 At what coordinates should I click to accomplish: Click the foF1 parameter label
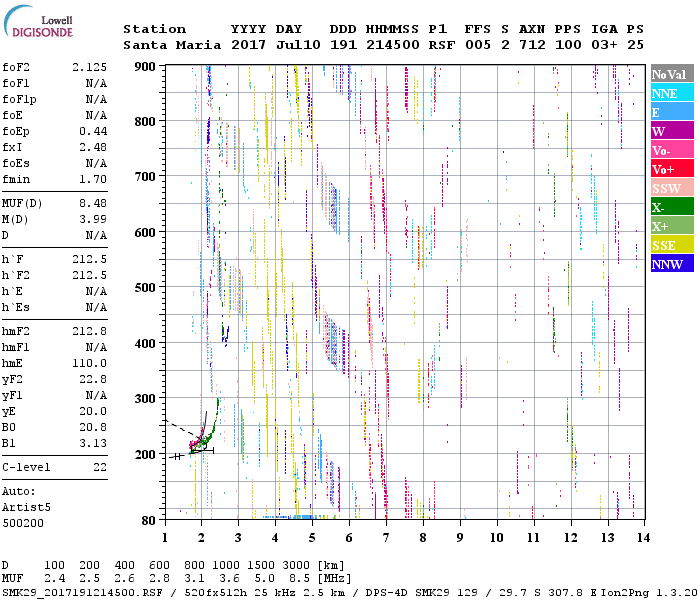tap(16, 83)
